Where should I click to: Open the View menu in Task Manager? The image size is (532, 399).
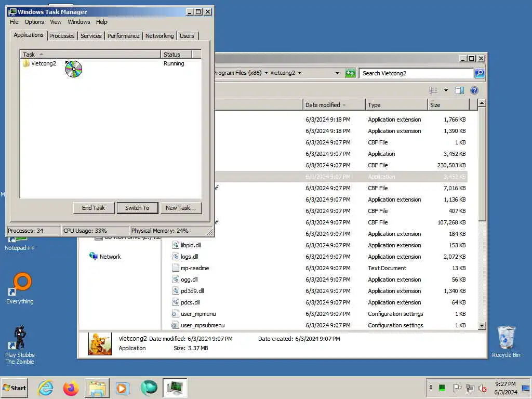(x=56, y=22)
